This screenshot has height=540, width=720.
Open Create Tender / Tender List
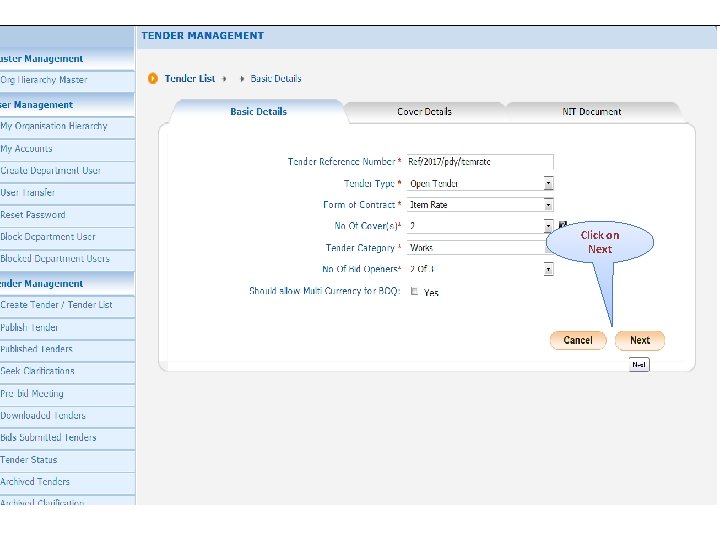tap(67, 305)
